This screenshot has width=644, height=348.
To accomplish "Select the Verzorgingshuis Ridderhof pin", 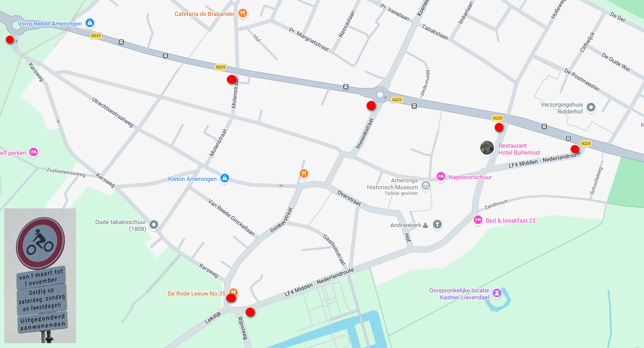I will point(591,108).
